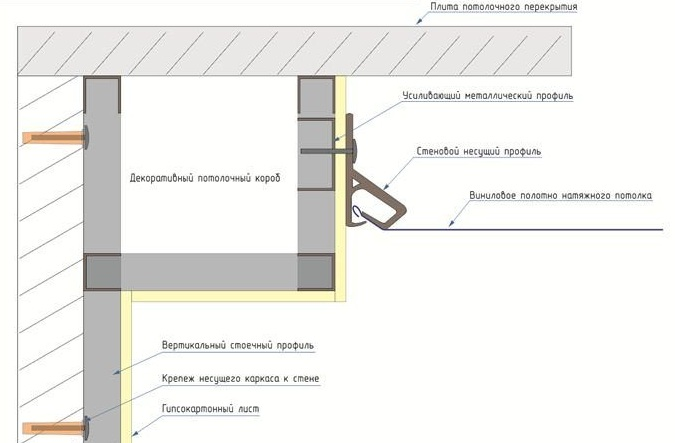Select the "Вертикальный стоечный профиль" label

238,345
